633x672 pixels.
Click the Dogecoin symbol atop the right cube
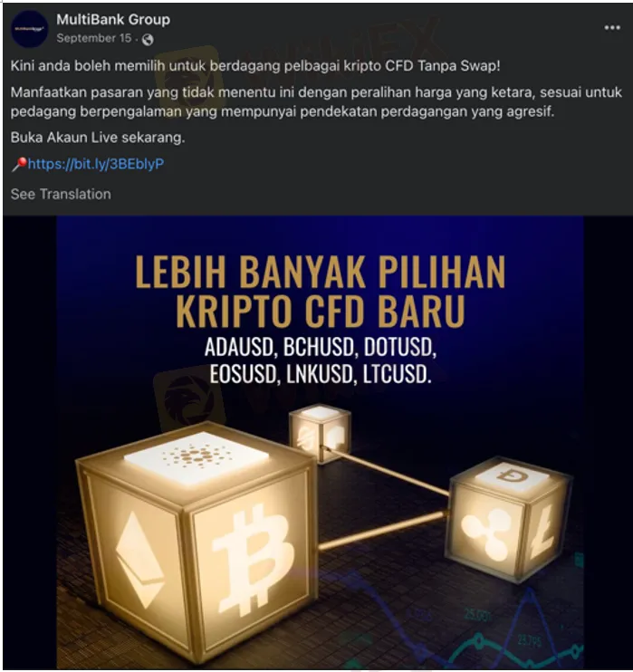click(x=513, y=475)
